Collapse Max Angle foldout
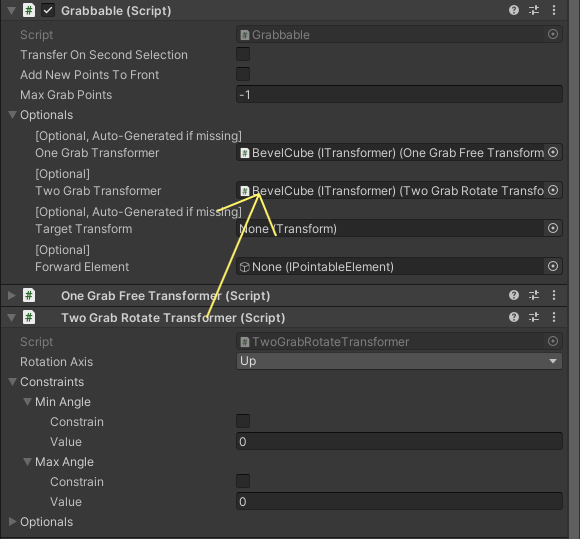Image resolution: width=580 pixels, height=539 pixels. tap(27, 461)
